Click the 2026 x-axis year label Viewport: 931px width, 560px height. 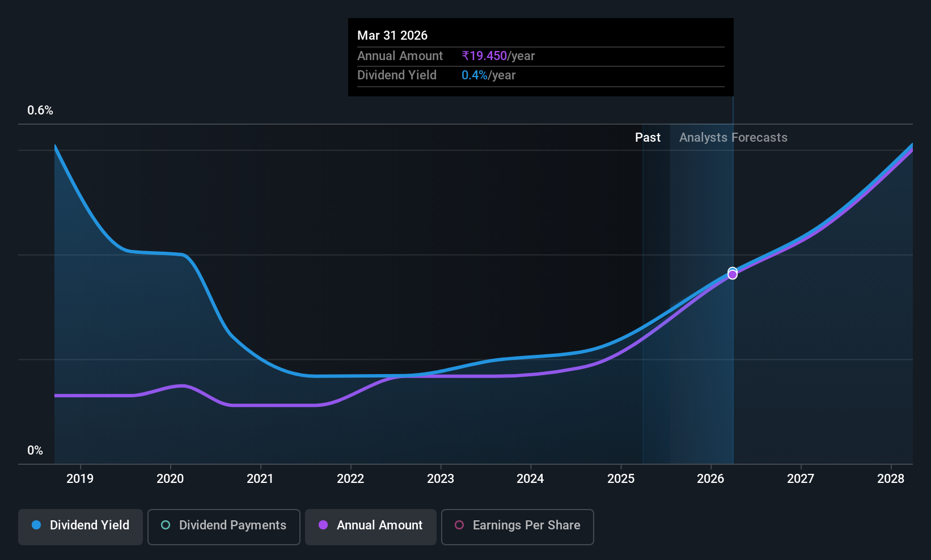tap(710, 478)
